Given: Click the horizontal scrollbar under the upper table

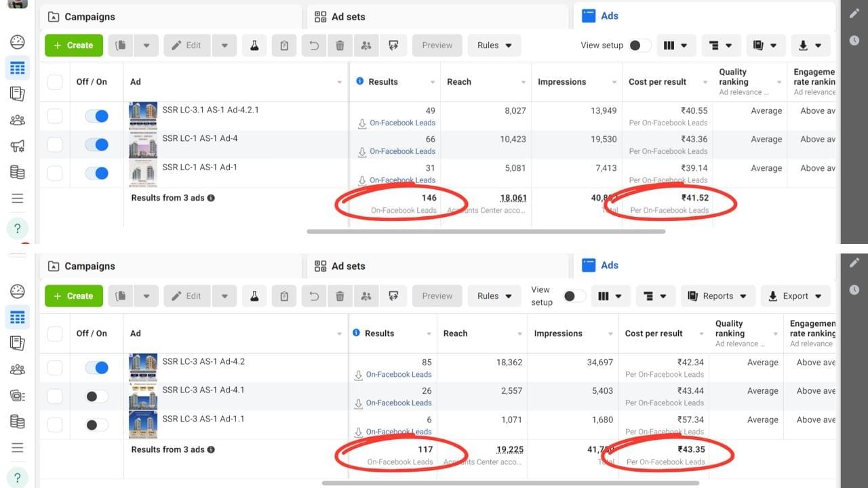Looking at the screenshot, I should [486, 232].
